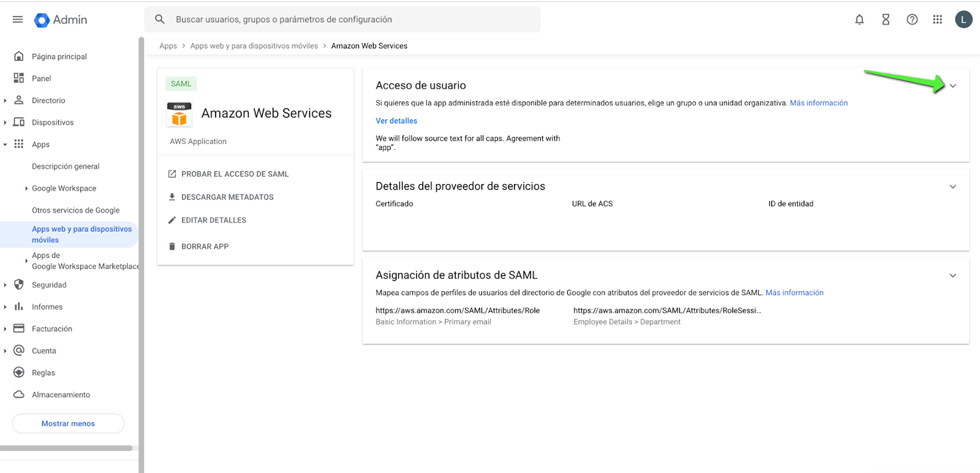
Task: Click PROBAR EL ACCESO DE SAML
Action: pos(235,174)
